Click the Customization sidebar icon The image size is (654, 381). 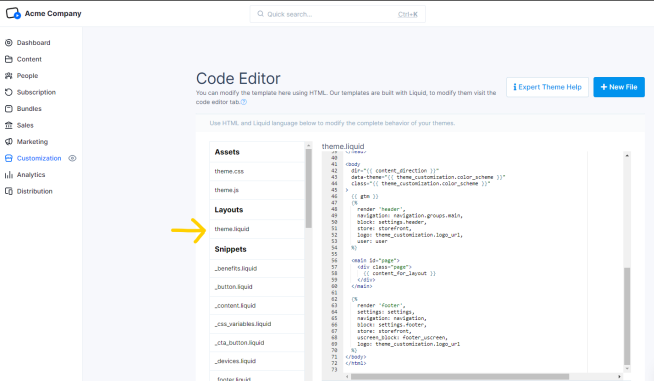tap(9, 158)
